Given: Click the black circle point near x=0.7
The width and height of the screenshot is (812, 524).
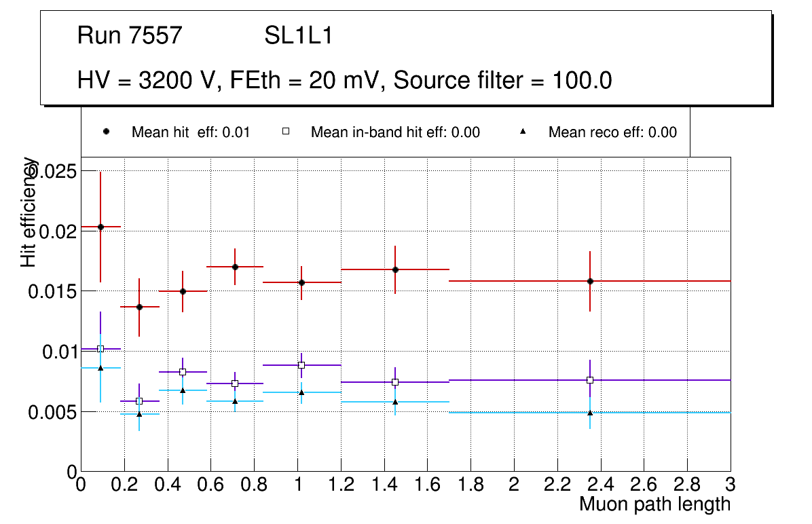Looking at the screenshot, I should pos(235,267).
